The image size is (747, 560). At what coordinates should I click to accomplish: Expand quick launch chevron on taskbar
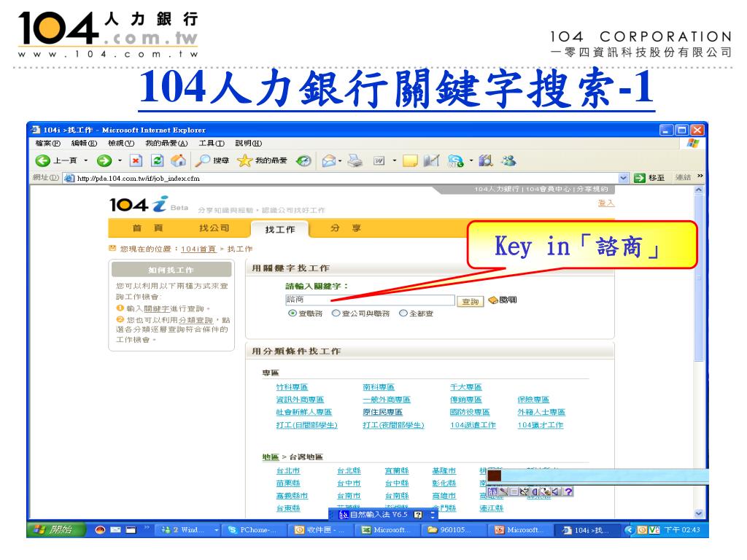147,528
